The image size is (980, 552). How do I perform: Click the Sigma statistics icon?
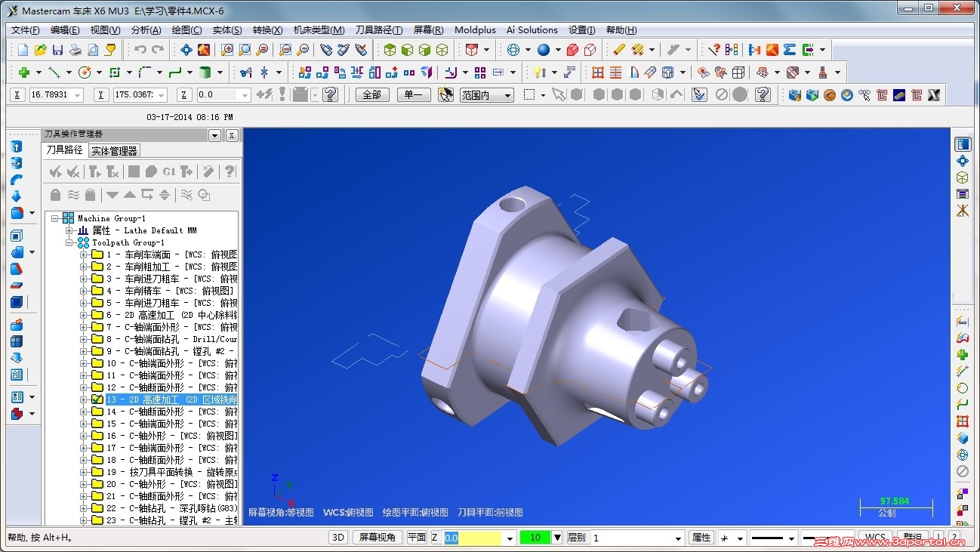tap(789, 50)
